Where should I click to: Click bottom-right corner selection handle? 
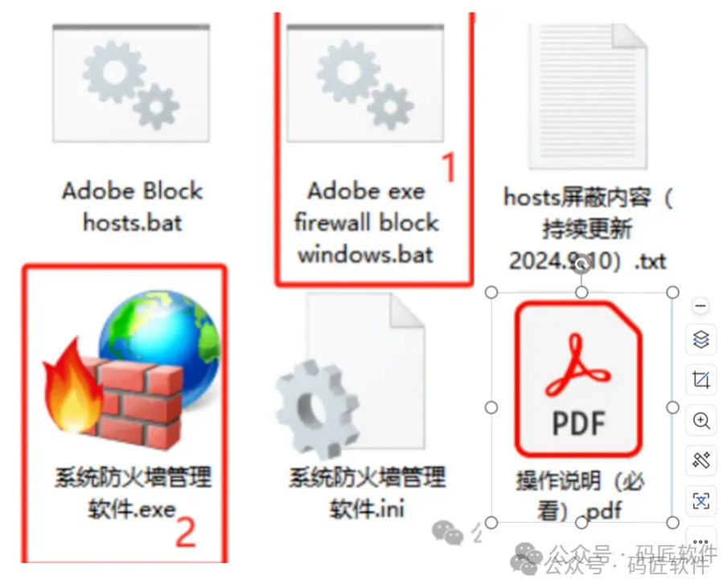(x=673, y=523)
